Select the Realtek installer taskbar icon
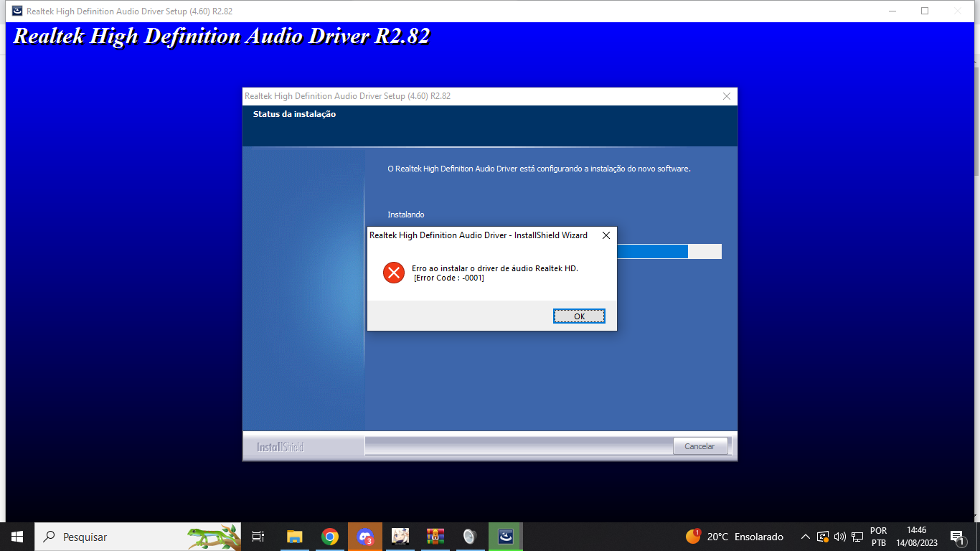This screenshot has width=980, height=551. point(506,537)
